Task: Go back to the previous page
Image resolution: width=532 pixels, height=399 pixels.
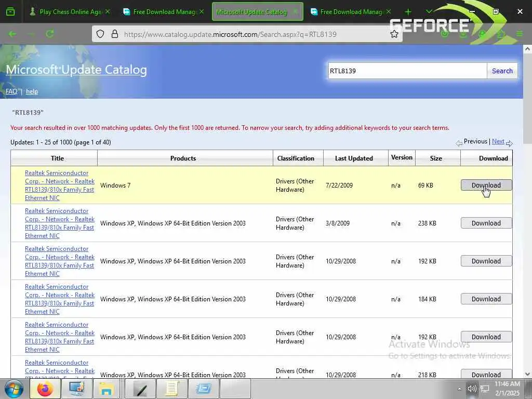Action: click(12, 34)
